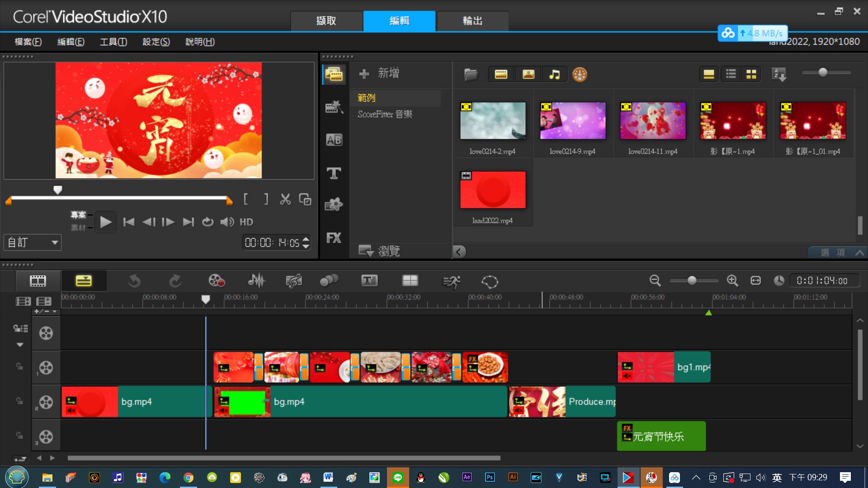Open the 設定(S) menu
Viewport: 868px width, 488px height.
[x=156, y=42]
